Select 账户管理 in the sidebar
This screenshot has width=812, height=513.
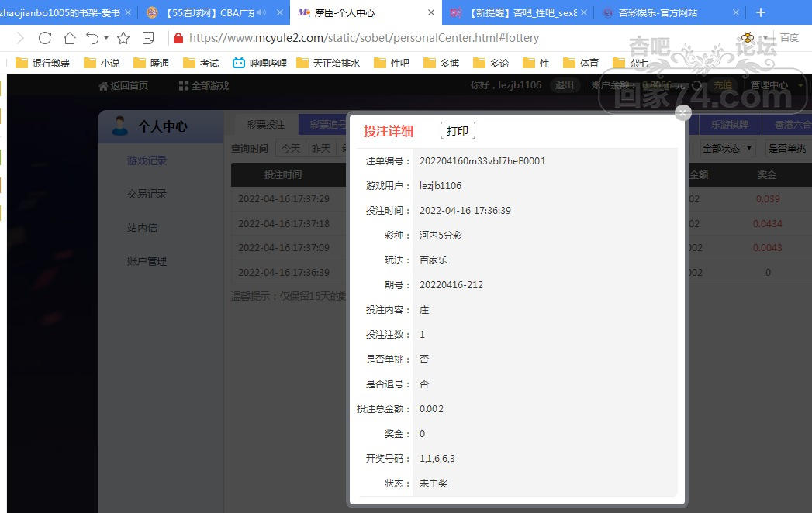(x=147, y=261)
